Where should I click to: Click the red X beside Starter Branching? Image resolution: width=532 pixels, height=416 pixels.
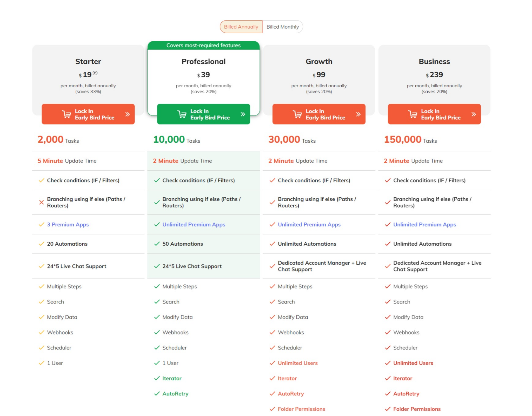[41, 202]
